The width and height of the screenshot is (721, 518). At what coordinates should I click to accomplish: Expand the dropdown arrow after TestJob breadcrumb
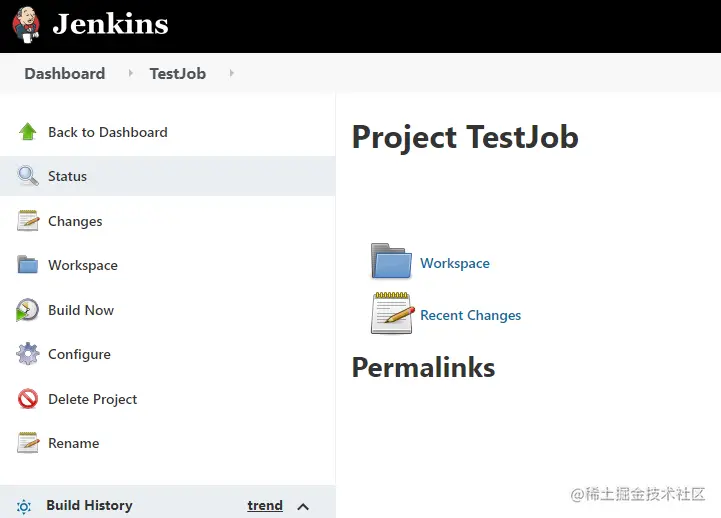pyautogui.click(x=231, y=73)
